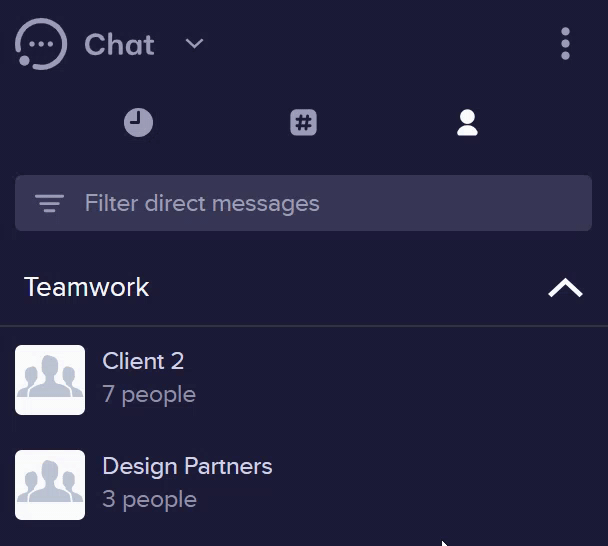Image resolution: width=608 pixels, height=546 pixels.
Task: Select the direct messages person tab
Action: 467,123
